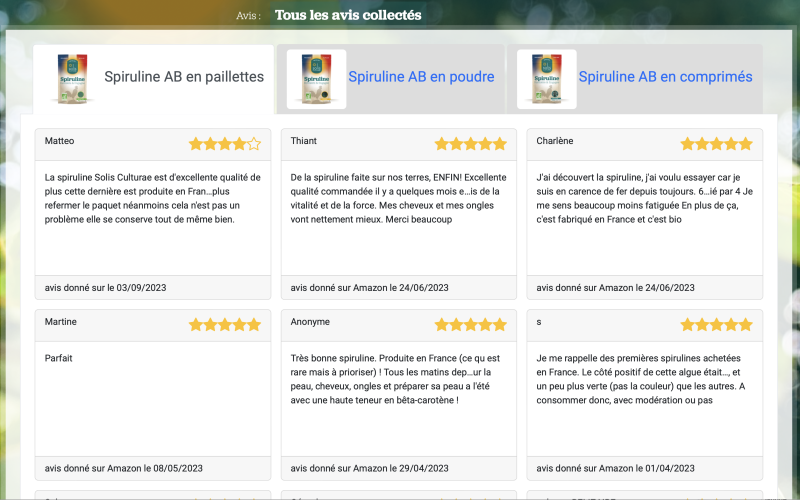Click the review beginning Très bonne spiruline
This screenshot has height=500, width=800.
click(x=395, y=379)
